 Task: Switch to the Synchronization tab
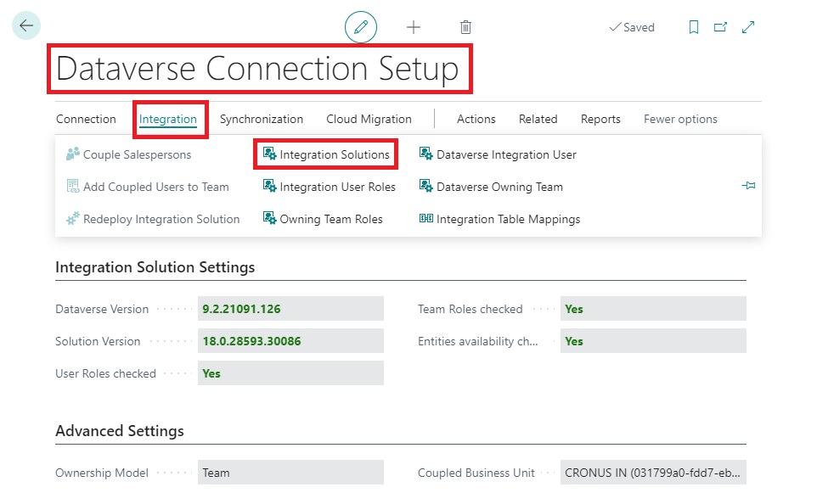tap(261, 119)
